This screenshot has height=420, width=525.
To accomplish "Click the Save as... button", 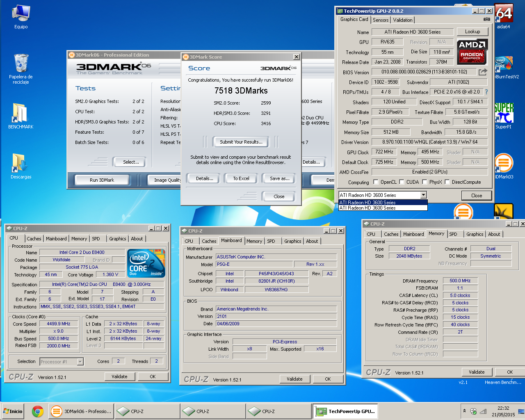I will 280,178.
